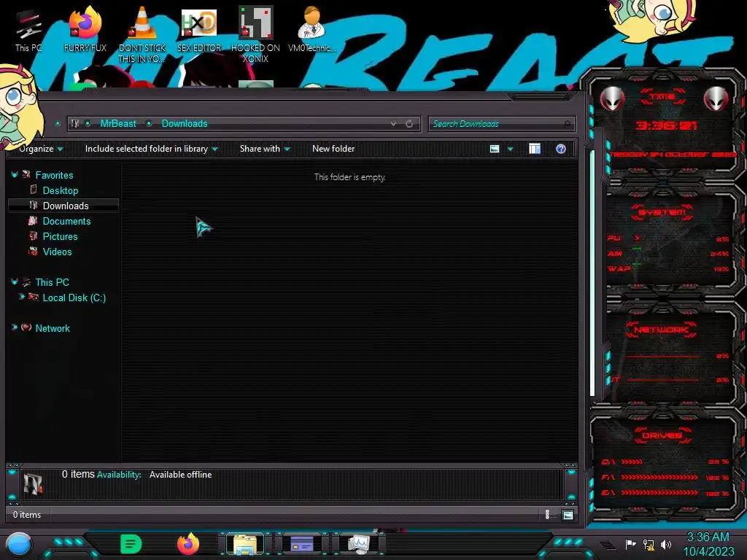Click 'Available offline' in the details pane

click(181, 475)
